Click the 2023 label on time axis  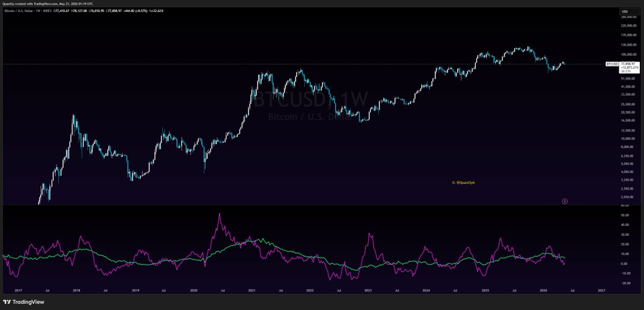(368, 290)
